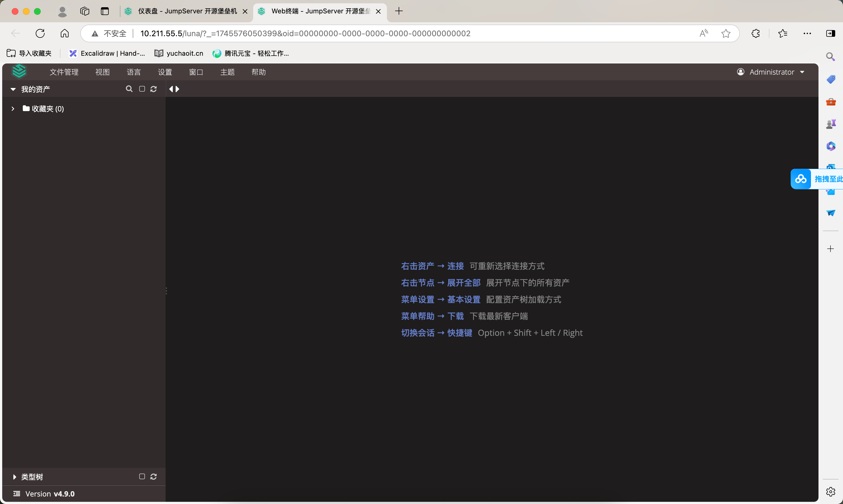The height and width of the screenshot is (504, 843).
Task: Refresh the 我的资产 asset tree
Action: point(154,89)
